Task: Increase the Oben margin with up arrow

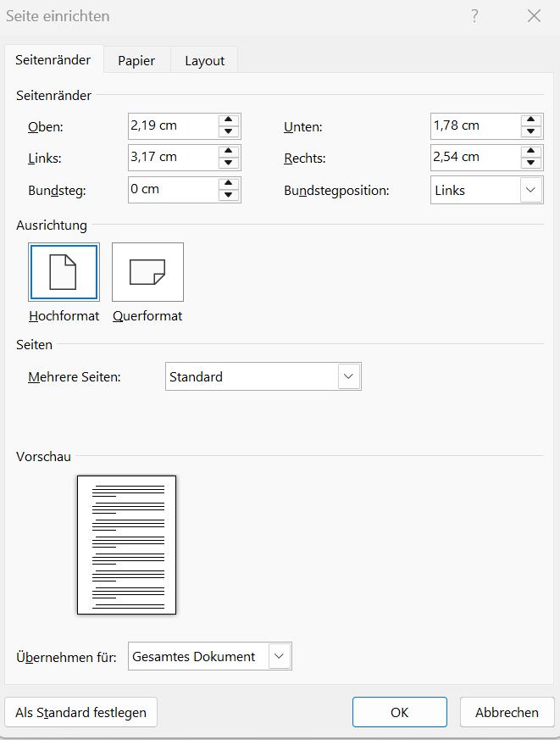Action: pos(229,120)
